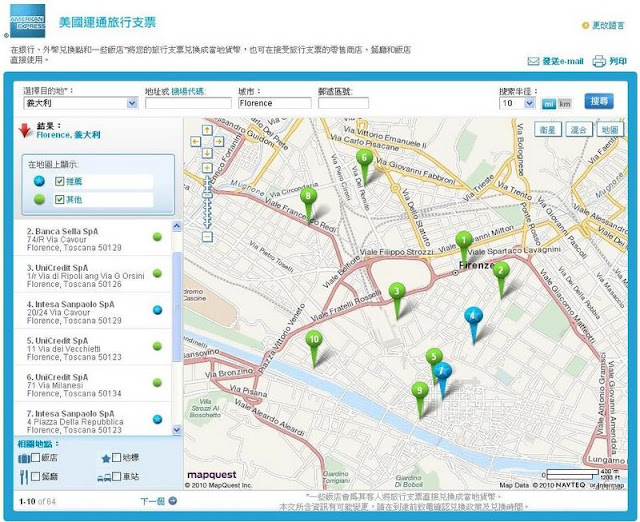Click results list scroll up arrow
This screenshot has width=640, height=522.
(x=177, y=226)
